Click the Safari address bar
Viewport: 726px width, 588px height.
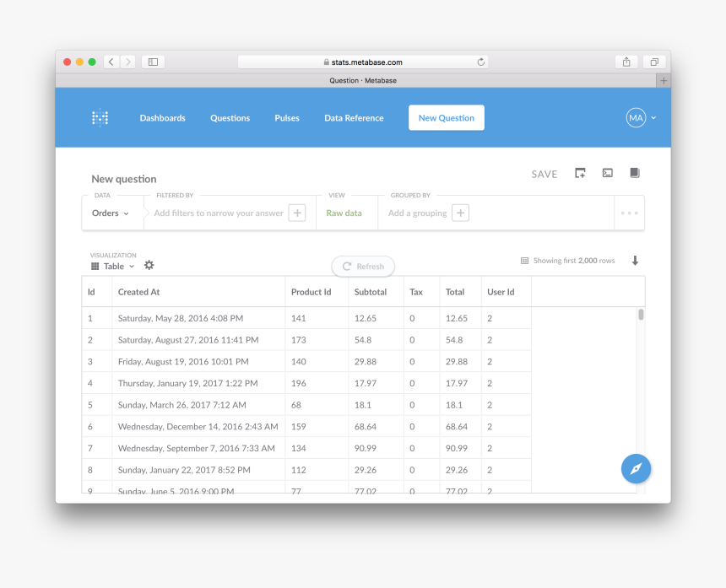pyautogui.click(x=363, y=62)
